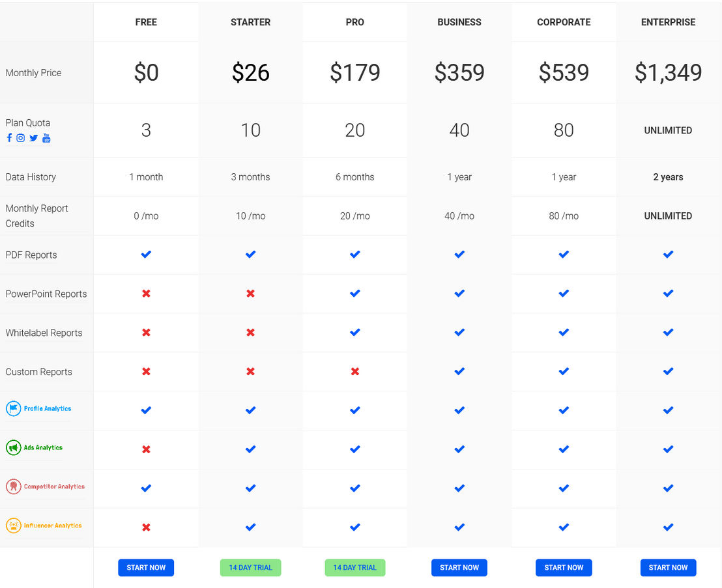Click Start Now under the Free plan

point(146,568)
